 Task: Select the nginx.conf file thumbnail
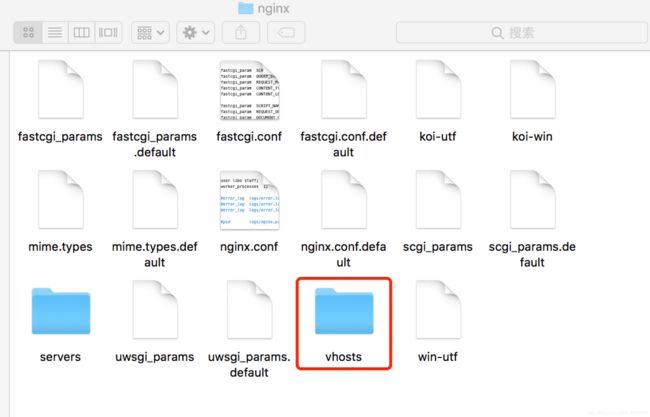(x=250, y=200)
